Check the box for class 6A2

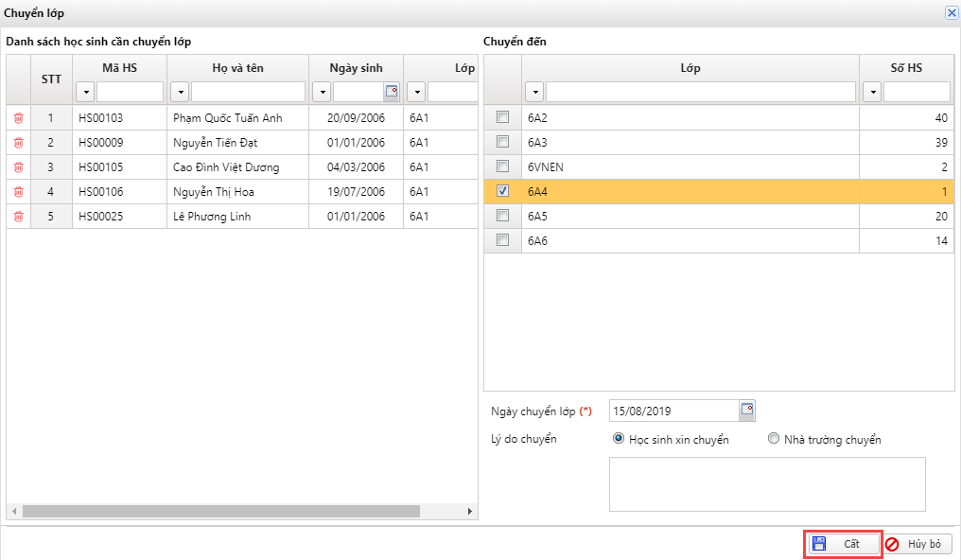(x=502, y=117)
